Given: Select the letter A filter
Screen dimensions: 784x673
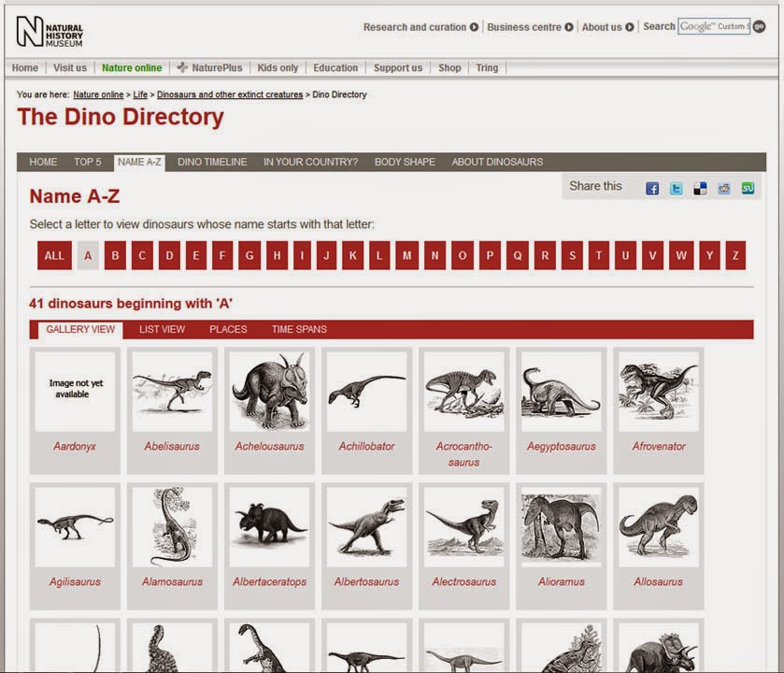Looking at the screenshot, I should (88, 255).
